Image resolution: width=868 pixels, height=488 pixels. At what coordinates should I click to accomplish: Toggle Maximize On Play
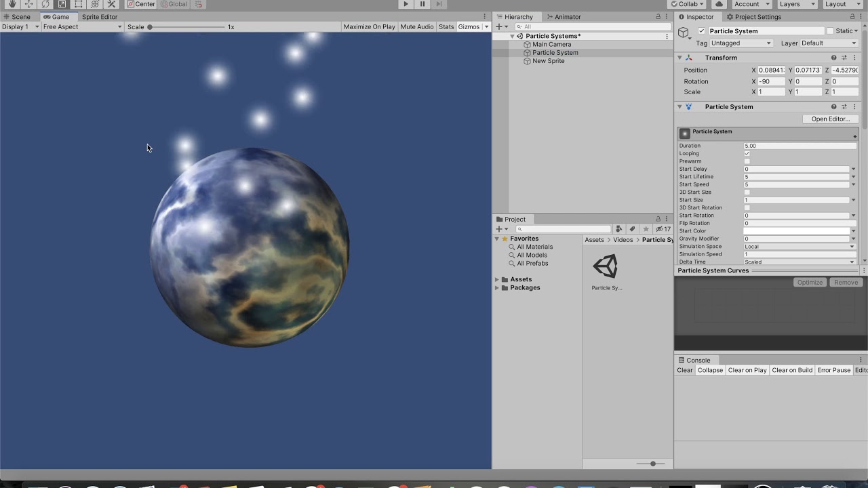369,26
